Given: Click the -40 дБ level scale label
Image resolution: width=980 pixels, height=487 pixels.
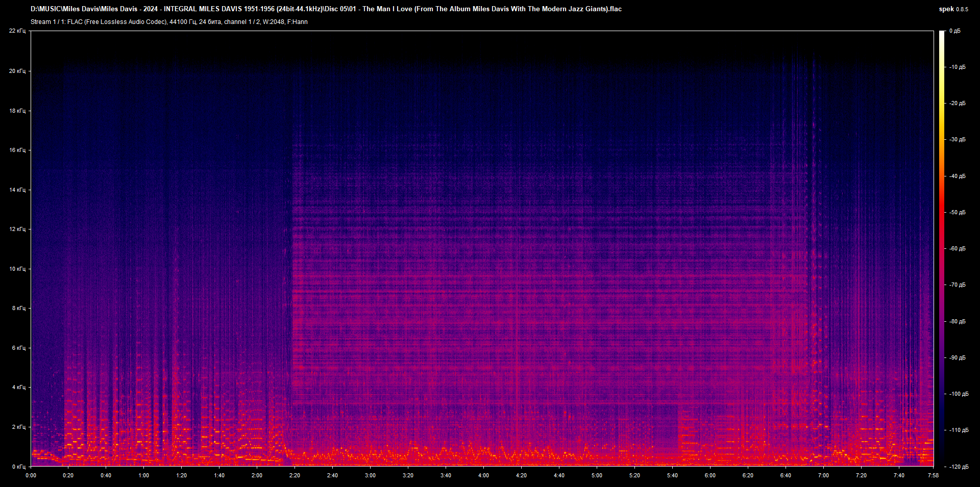Looking at the screenshot, I should click(x=958, y=176).
